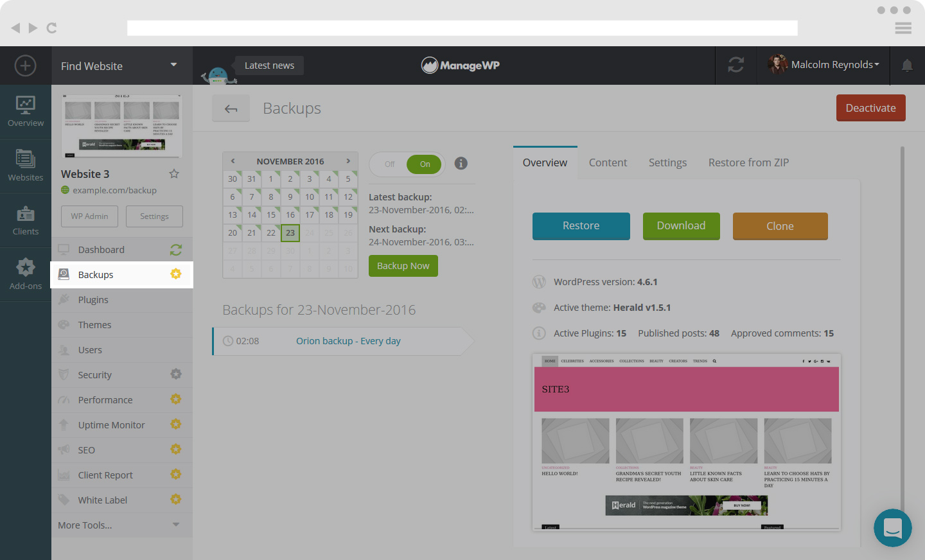
Task: Select November 23 in the calendar
Action: [290, 232]
